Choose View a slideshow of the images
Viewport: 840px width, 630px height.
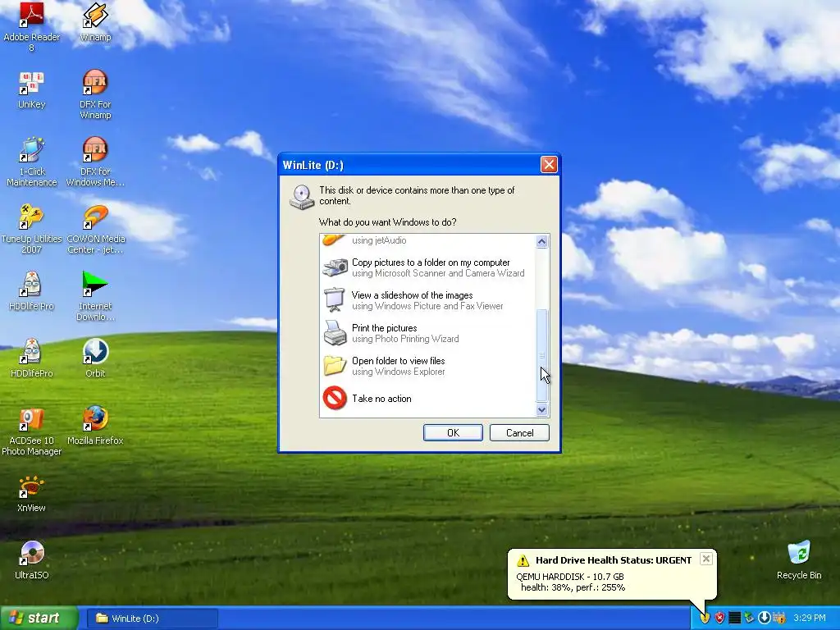tap(427, 300)
